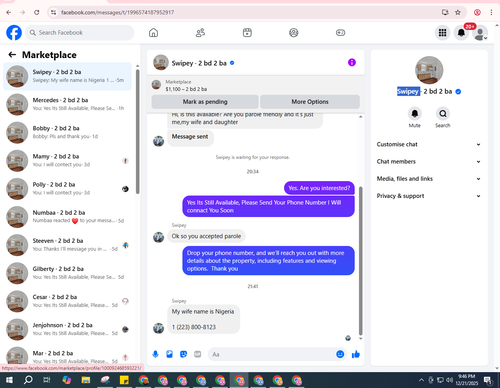
Task: Attach a file with the photo icon
Action: pyautogui.click(x=169, y=354)
